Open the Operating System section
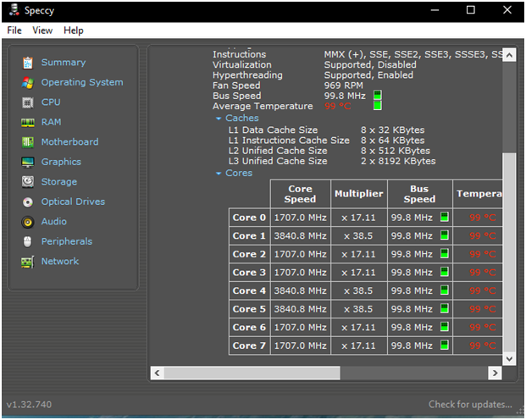 coord(82,82)
